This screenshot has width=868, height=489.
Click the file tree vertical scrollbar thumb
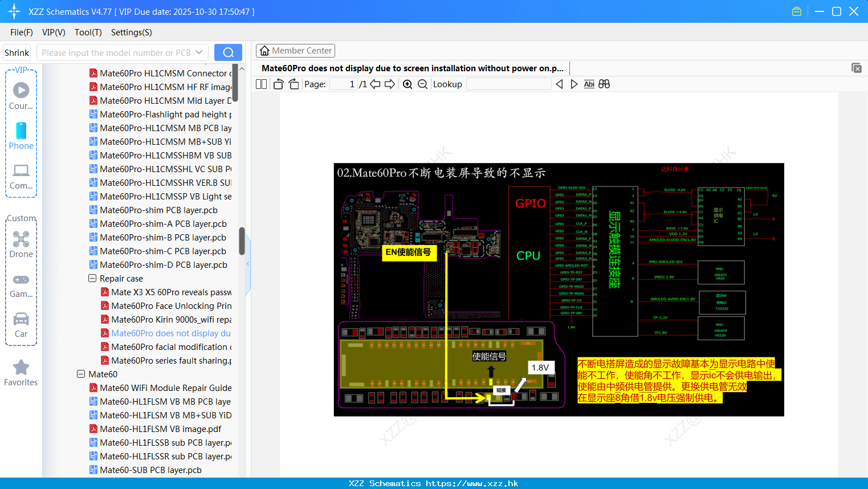click(242, 241)
